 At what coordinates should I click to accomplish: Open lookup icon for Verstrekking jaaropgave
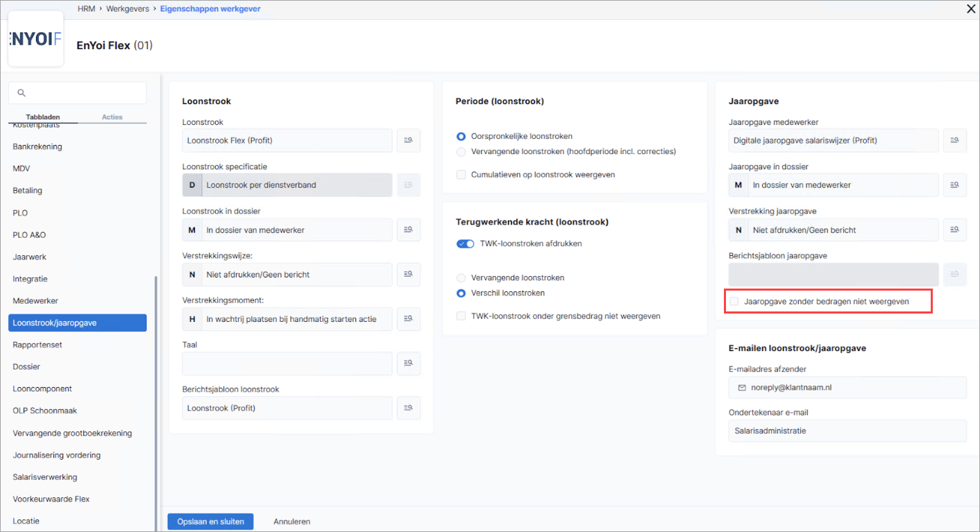[955, 230]
